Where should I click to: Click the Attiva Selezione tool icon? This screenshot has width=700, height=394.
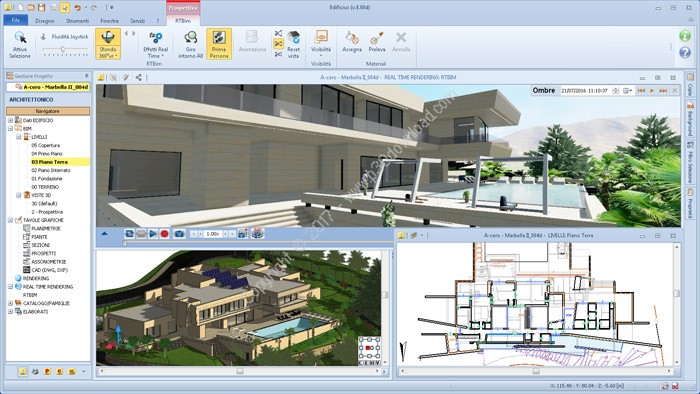point(20,37)
